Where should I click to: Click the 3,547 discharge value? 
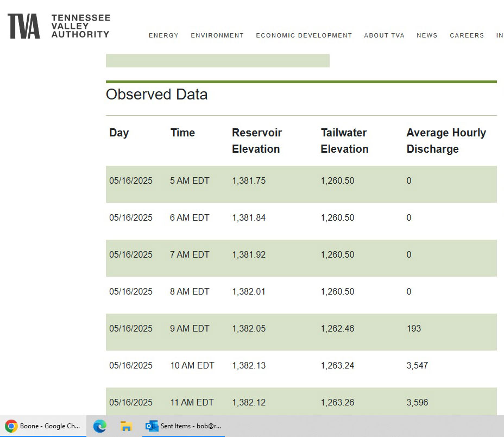click(417, 366)
